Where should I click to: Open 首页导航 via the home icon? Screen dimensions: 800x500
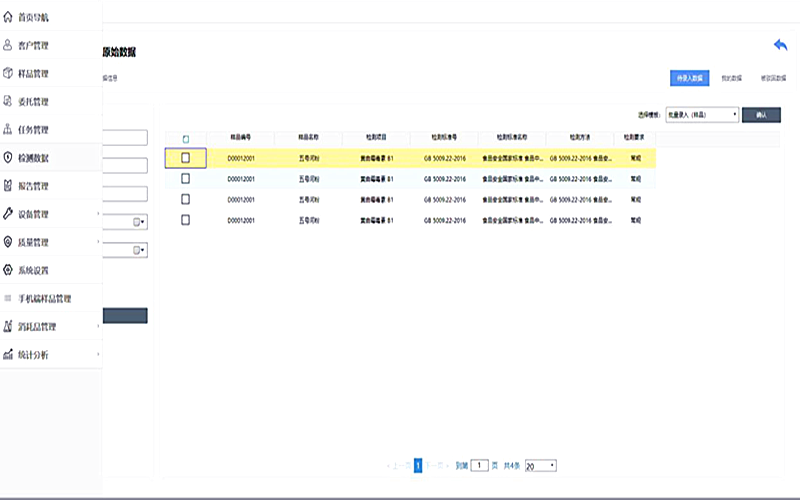click(9, 17)
